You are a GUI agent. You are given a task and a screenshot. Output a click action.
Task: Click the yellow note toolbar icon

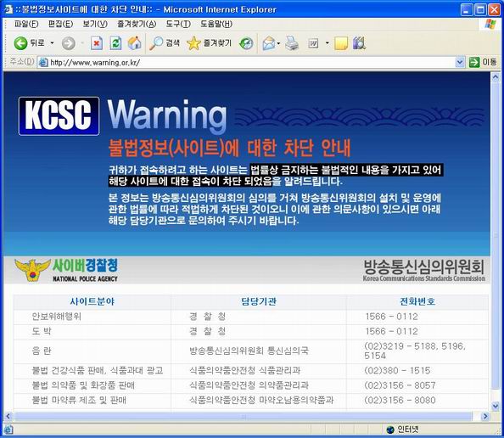click(x=341, y=43)
